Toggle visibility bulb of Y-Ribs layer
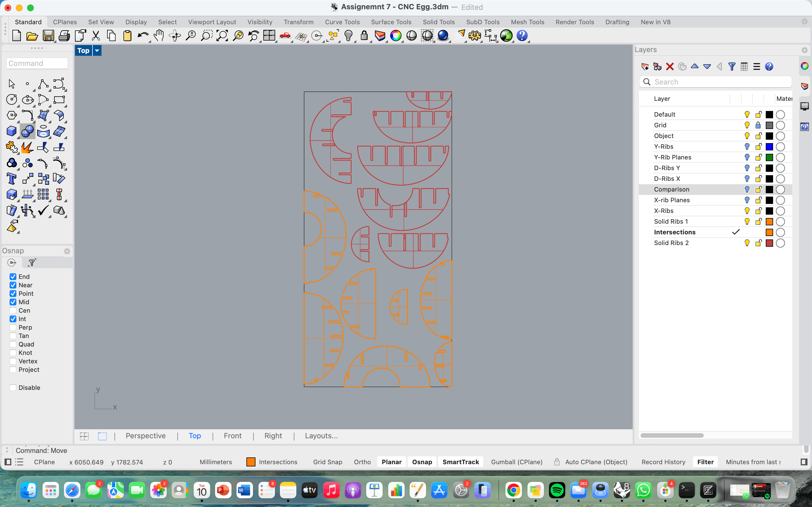Screen dimensions: 812x507 pyautogui.click(x=747, y=146)
